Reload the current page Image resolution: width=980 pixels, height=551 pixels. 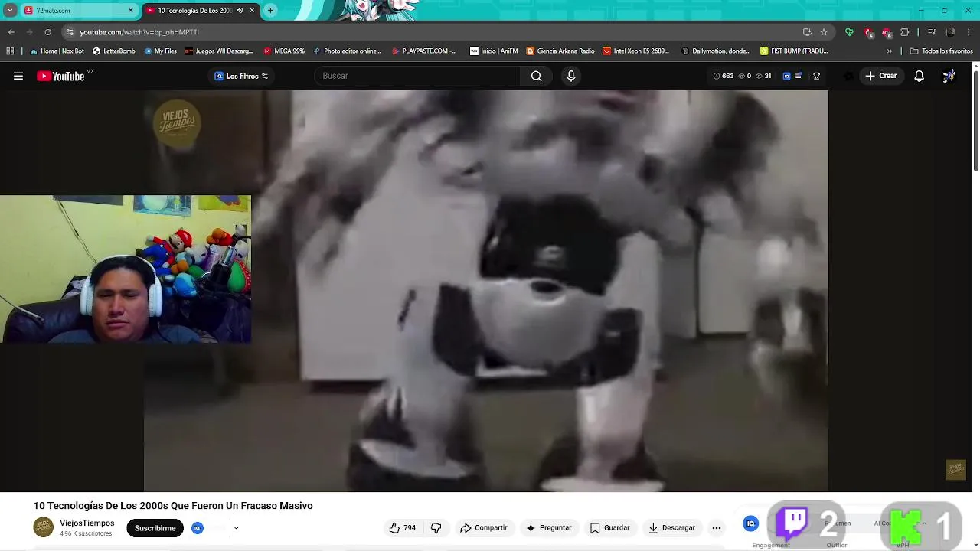pos(47,32)
